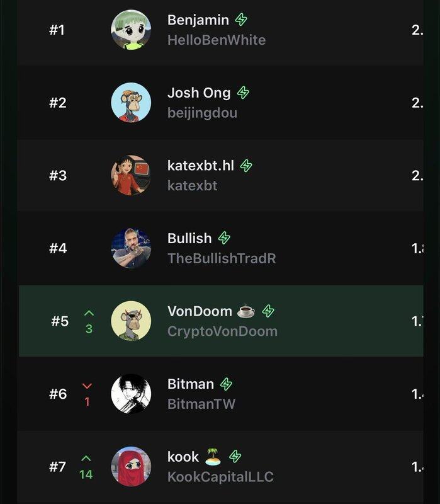Click the lightning badge beside Bitman
440x504 pixels.
point(226,384)
